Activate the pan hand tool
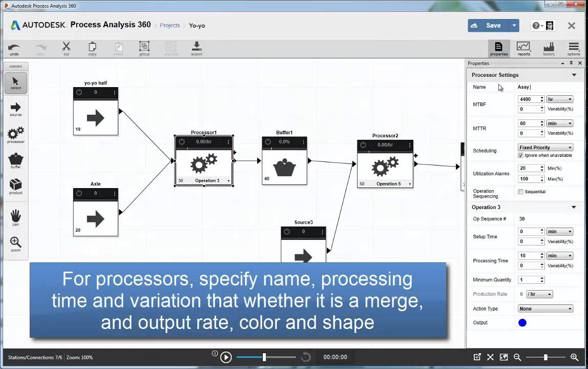 pyautogui.click(x=16, y=218)
